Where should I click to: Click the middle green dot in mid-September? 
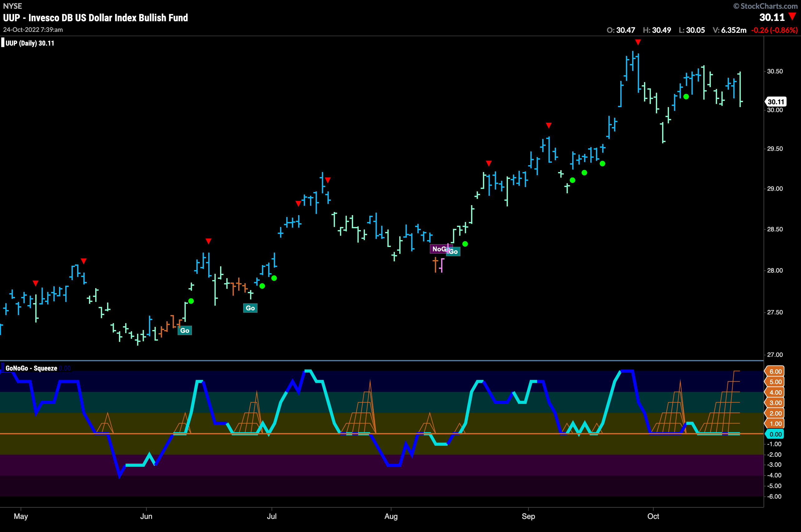point(584,173)
